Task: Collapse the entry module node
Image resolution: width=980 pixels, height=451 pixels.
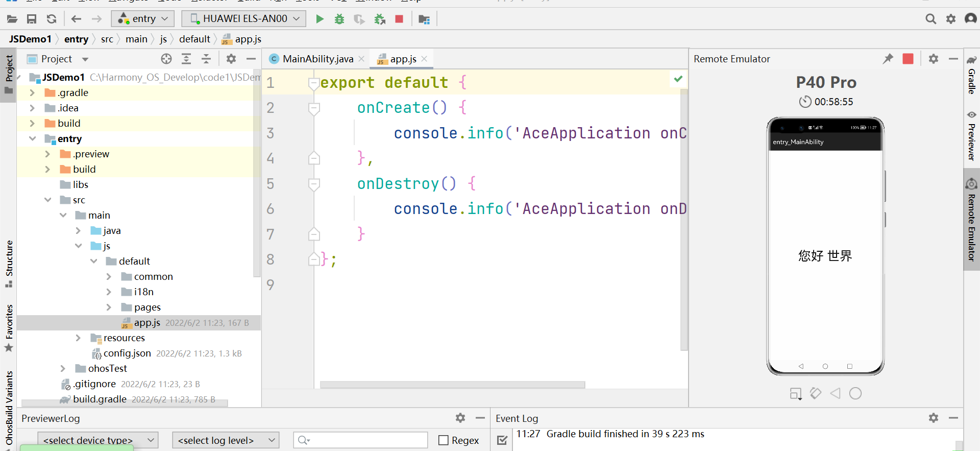Action: pos(32,139)
